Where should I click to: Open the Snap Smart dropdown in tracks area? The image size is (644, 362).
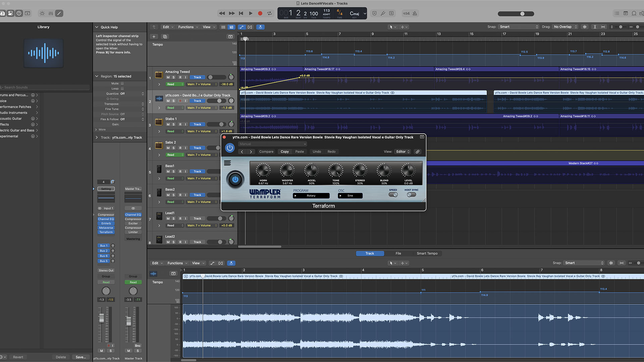pyautogui.click(x=519, y=27)
